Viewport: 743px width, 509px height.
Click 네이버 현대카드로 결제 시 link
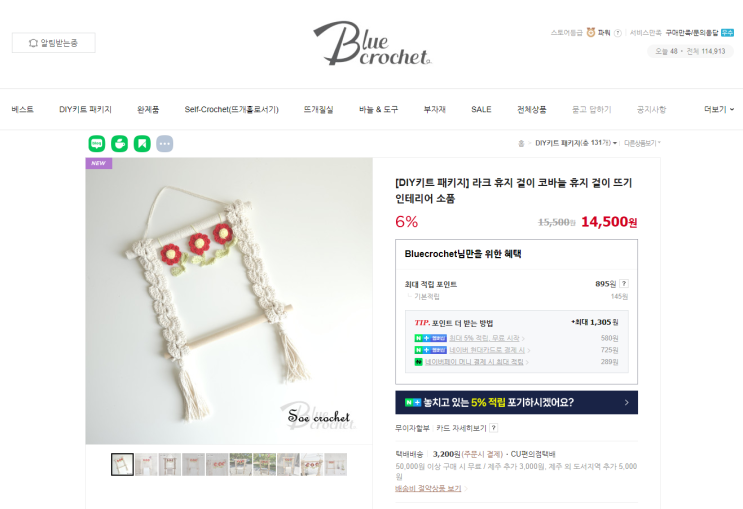[487, 350]
